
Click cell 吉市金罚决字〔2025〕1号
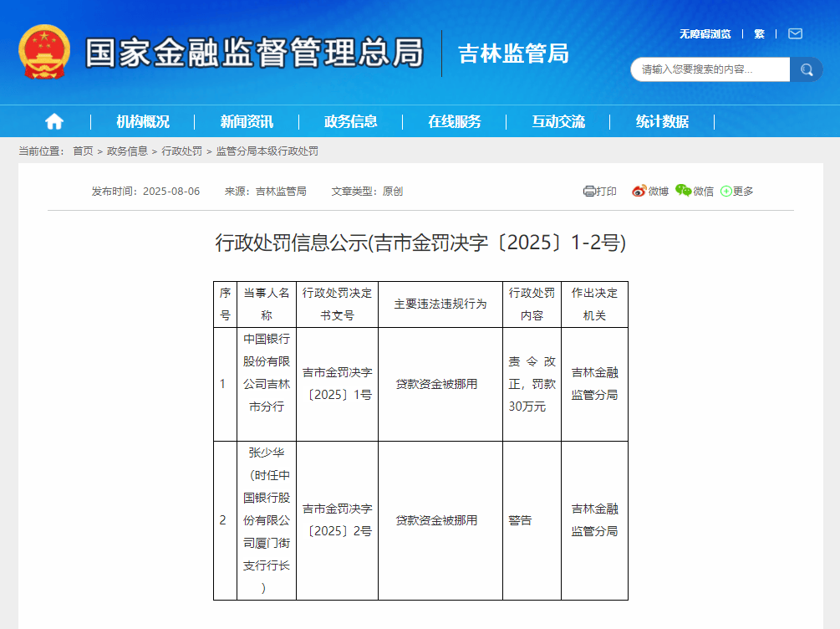coord(337,384)
